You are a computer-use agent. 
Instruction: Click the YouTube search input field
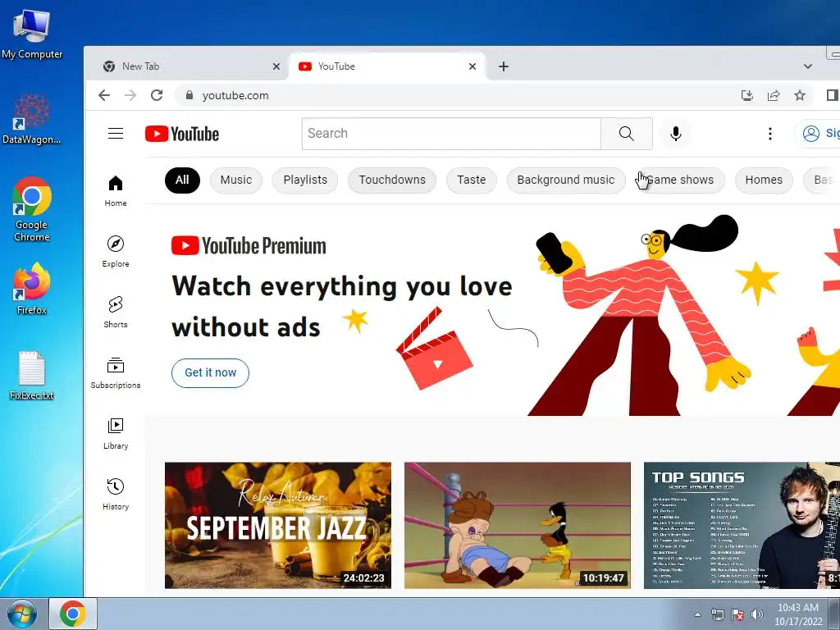pos(451,134)
